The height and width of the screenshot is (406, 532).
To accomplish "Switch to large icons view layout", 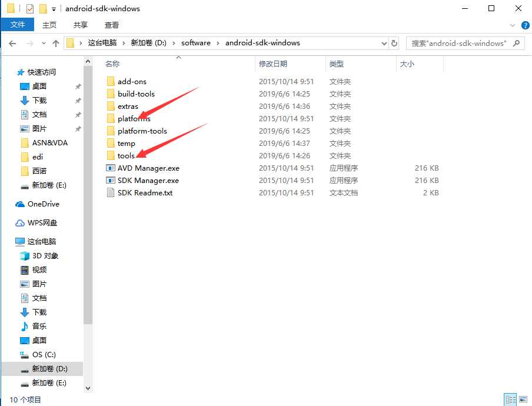I will coord(523,400).
